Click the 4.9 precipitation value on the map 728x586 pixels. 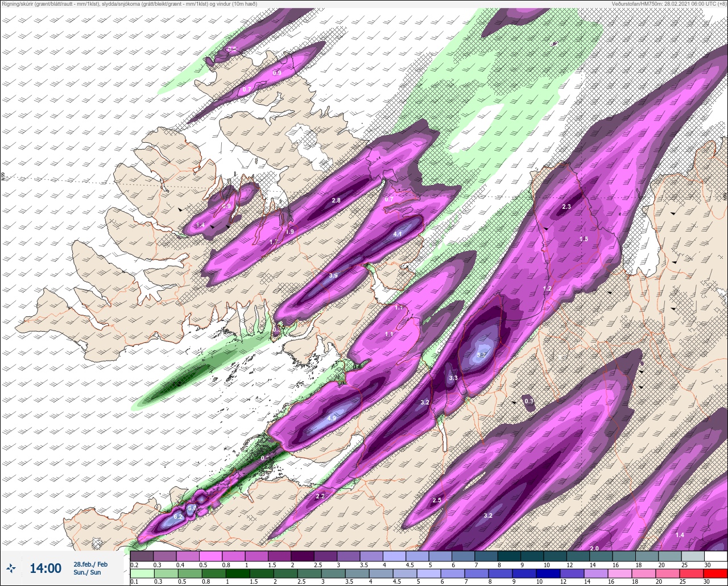tap(332, 418)
